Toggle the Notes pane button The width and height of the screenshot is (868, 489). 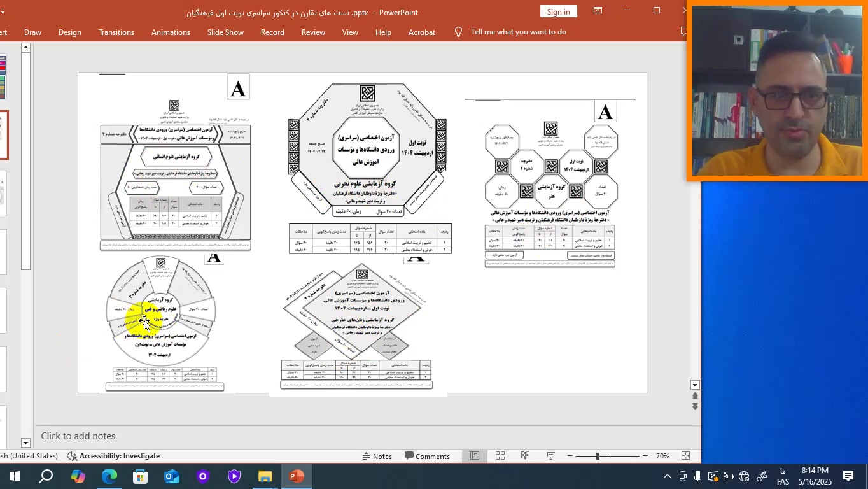click(377, 456)
